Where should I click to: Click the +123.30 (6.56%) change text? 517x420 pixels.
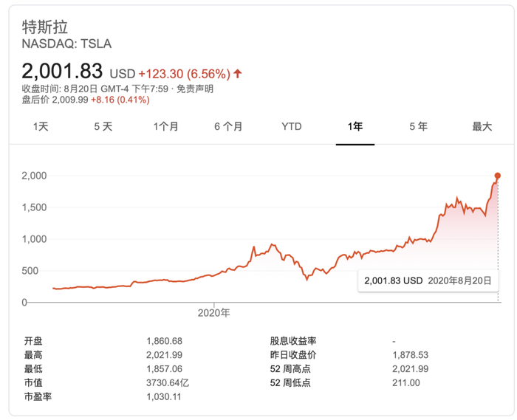coord(184,74)
